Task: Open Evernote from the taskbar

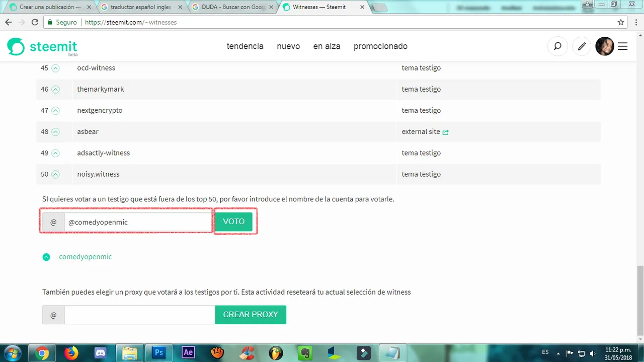Action: coord(305,353)
